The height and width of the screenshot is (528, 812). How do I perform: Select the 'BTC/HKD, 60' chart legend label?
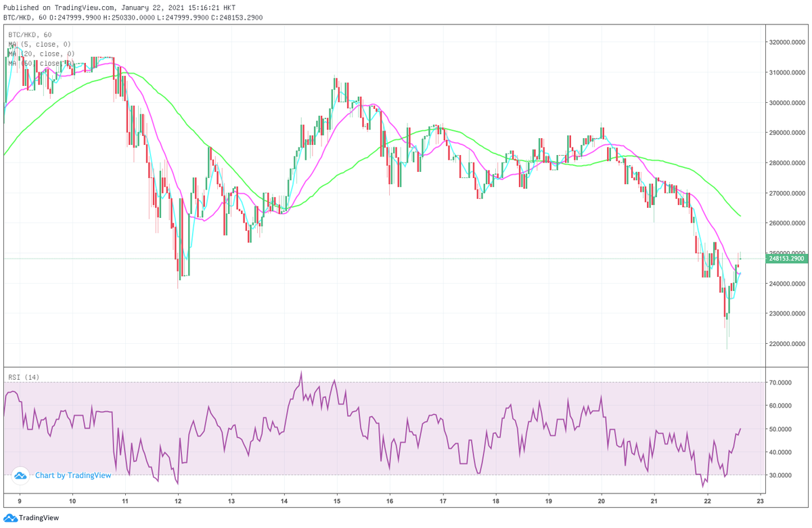tap(29, 35)
